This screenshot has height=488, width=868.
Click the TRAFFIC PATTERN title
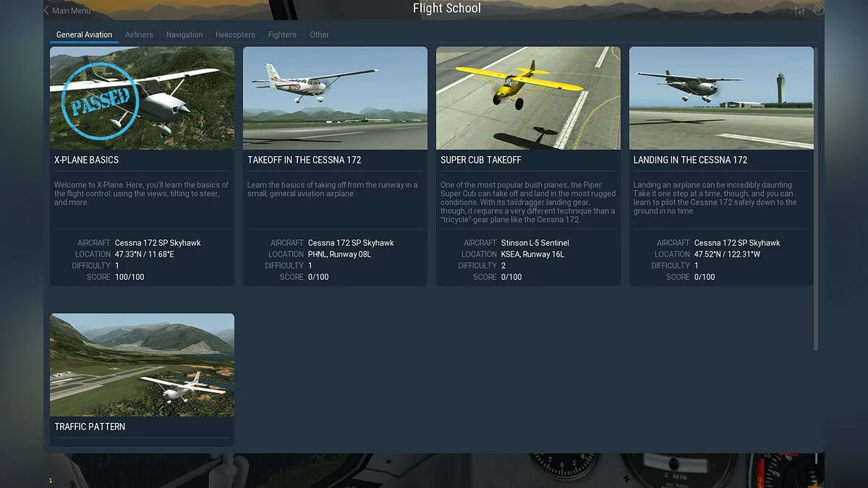[90, 427]
